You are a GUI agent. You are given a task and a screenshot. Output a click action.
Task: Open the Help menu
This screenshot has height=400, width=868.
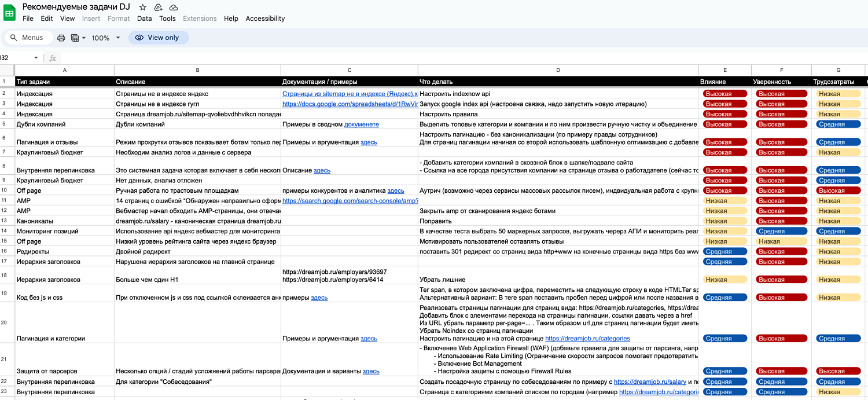231,19
